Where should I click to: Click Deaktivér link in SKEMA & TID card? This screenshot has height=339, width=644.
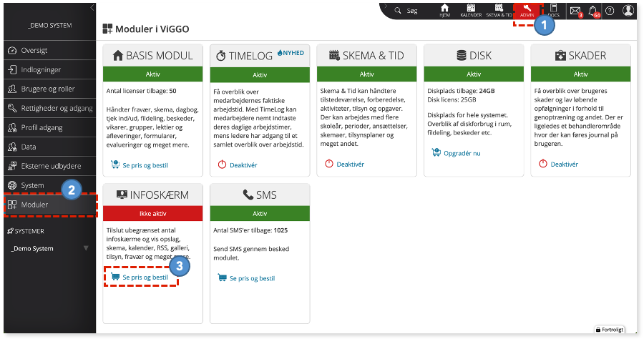coord(351,164)
